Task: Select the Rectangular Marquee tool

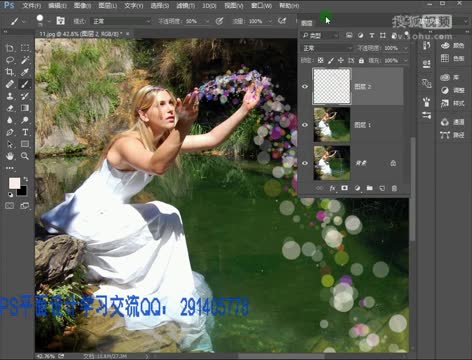Action: 25,48
